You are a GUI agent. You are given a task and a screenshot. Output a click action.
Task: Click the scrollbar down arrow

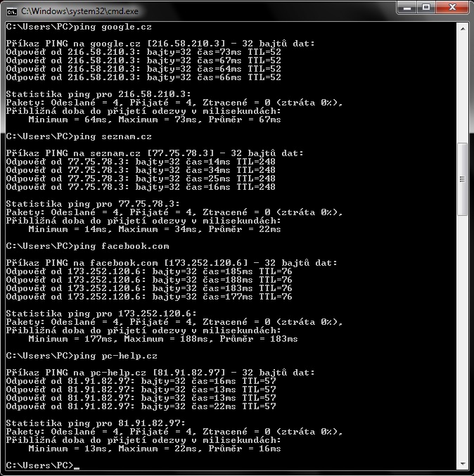[463, 463]
